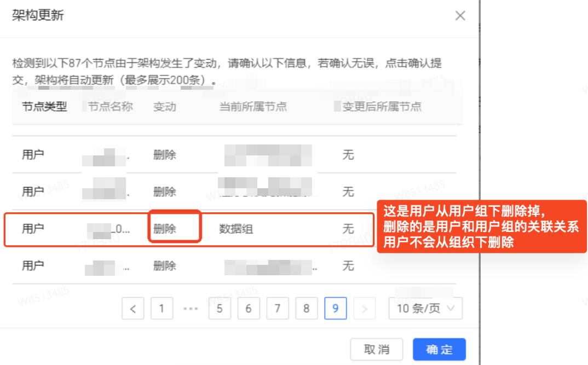Switch to page 6 of results
Viewport: 588px width, 365px height.
pyautogui.click(x=249, y=309)
